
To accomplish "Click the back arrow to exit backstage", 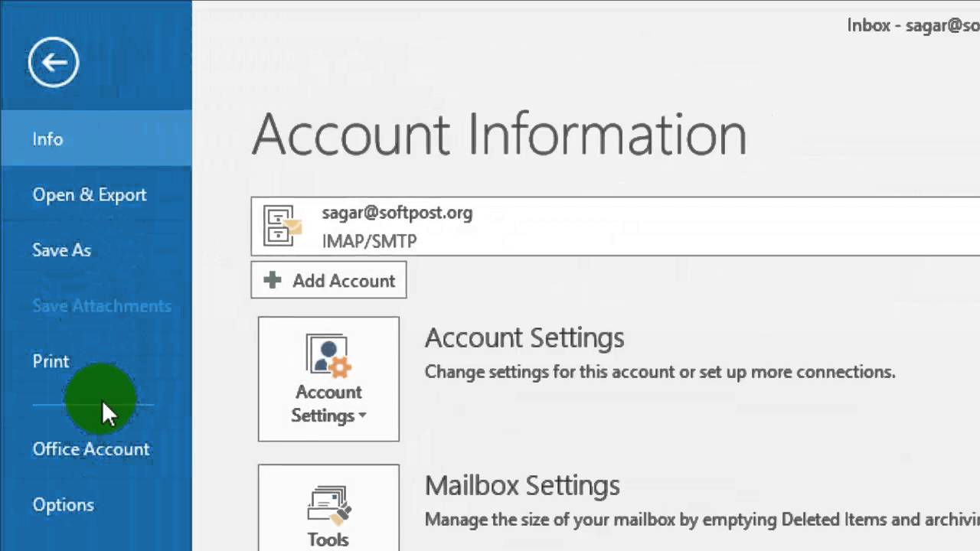I will point(54,62).
